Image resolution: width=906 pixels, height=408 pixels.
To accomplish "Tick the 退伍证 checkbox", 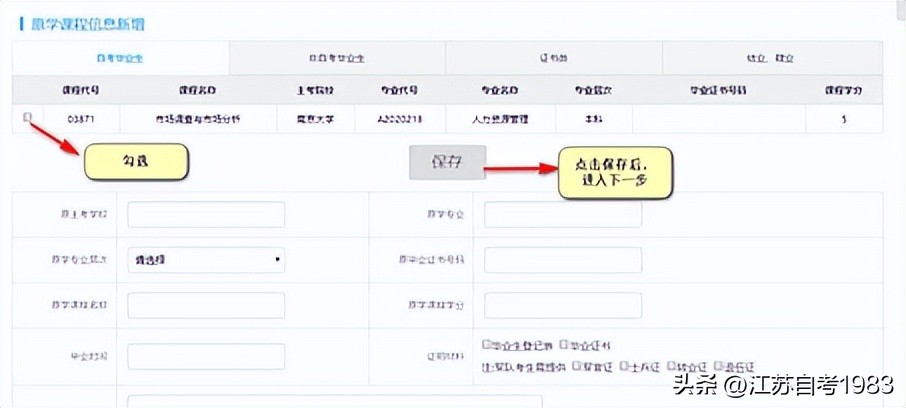I will (718, 365).
